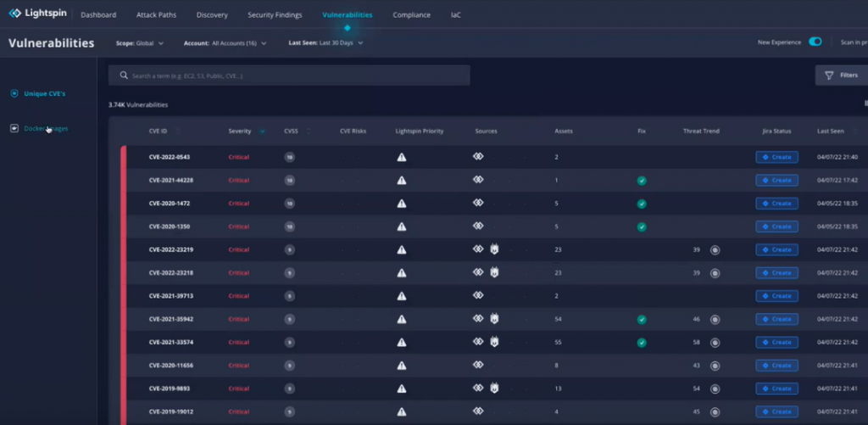This screenshot has width=868, height=425.
Task: Go to Attack Paths tab
Action: (156, 15)
